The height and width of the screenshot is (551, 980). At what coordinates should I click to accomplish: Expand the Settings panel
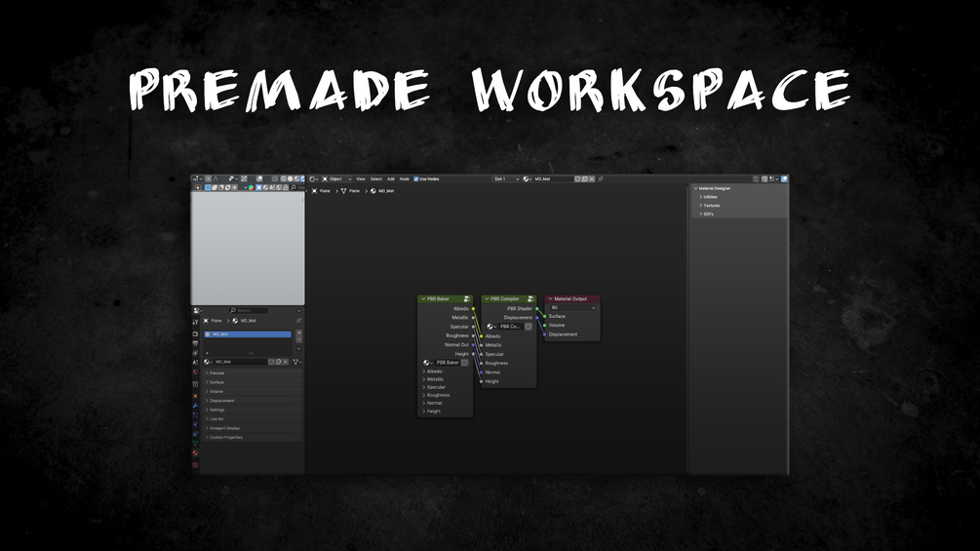click(253, 411)
